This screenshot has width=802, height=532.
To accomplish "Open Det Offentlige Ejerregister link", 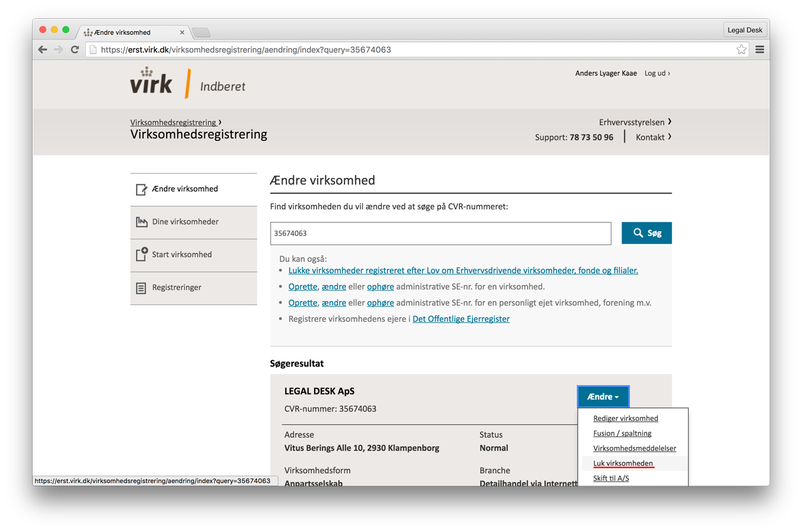I will (x=461, y=319).
